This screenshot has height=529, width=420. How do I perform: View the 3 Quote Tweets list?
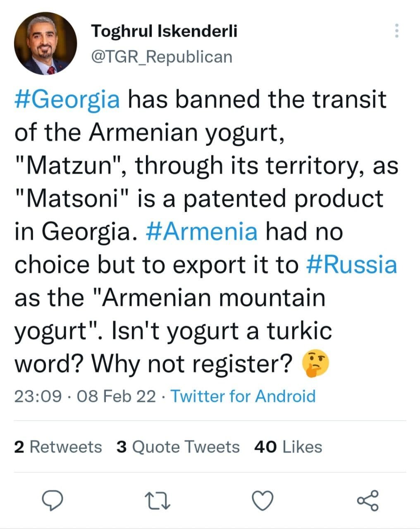point(178,447)
